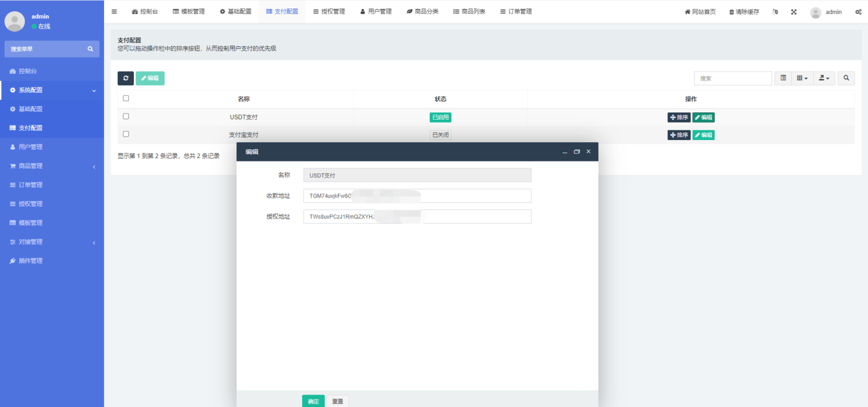This screenshot has width=868, height=407.
Task: Open the language switch icon
Action: (775, 12)
